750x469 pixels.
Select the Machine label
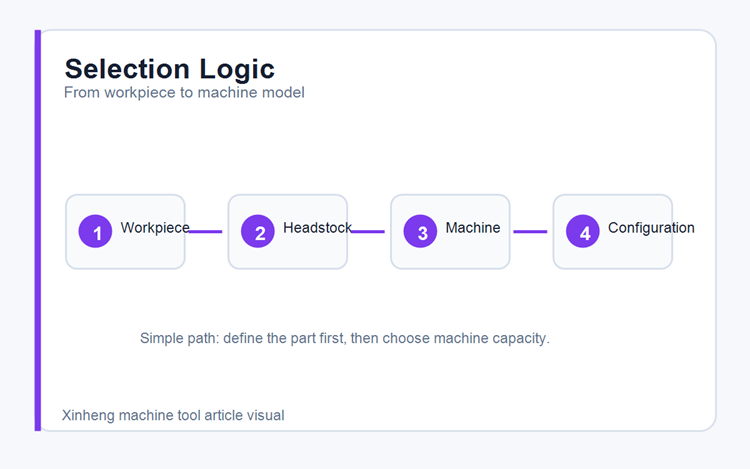click(x=473, y=228)
